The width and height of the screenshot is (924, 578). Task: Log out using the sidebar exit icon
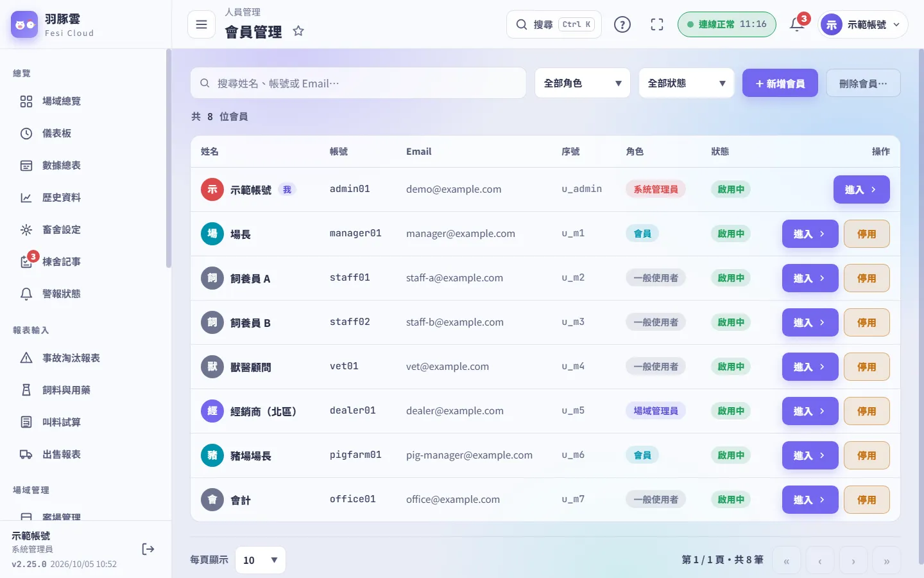pyautogui.click(x=148, y=549)
